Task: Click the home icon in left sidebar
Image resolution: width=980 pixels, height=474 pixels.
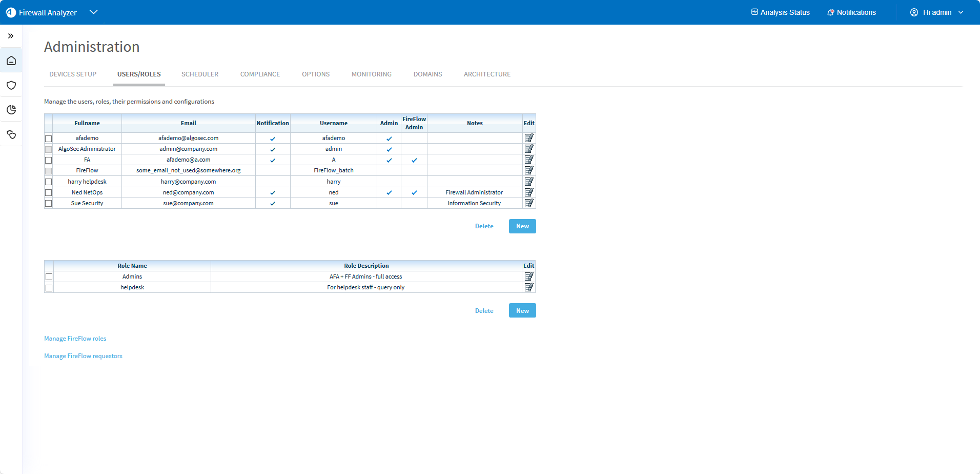Action: click(11, 61)
